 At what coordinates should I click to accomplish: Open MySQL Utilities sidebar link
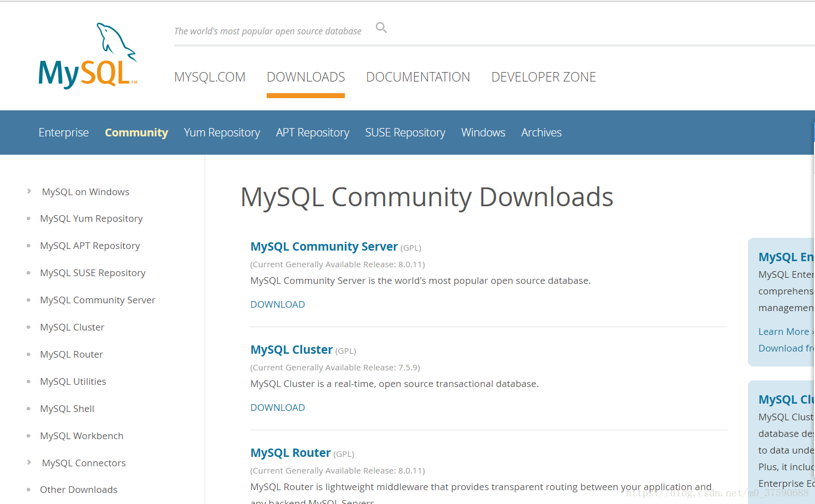[x=73, y=381]
